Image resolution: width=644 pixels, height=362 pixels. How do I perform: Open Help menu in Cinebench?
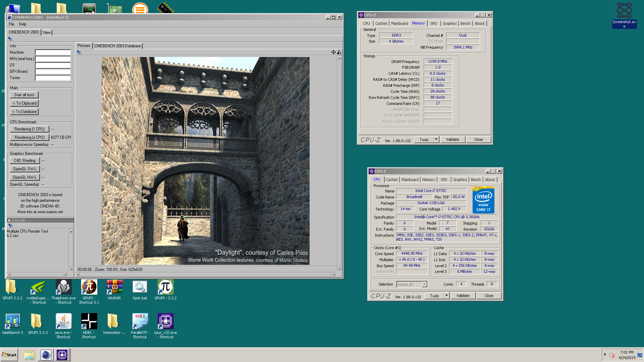22,24
